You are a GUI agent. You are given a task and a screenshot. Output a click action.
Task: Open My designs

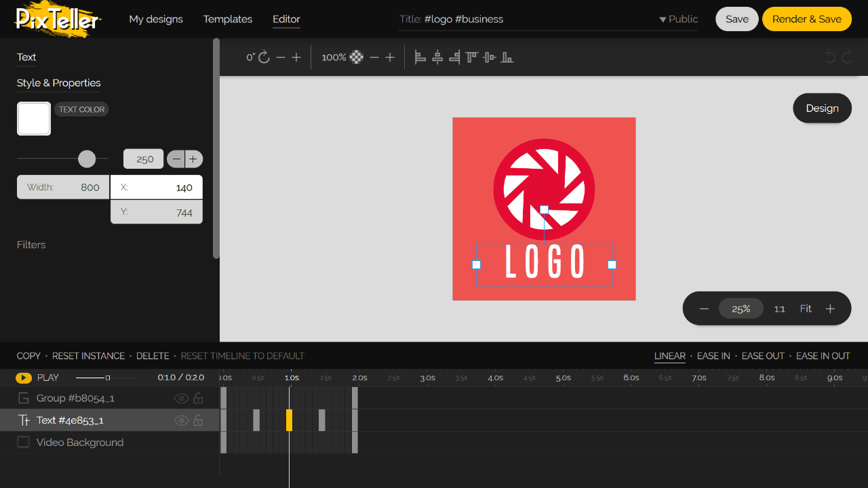tap(155, 19)
